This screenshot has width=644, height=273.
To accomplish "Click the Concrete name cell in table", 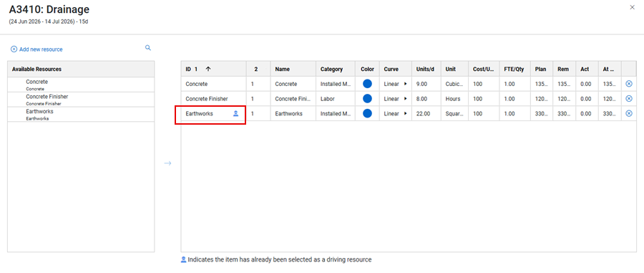I will pyautogui.click(x=293, y=84).
